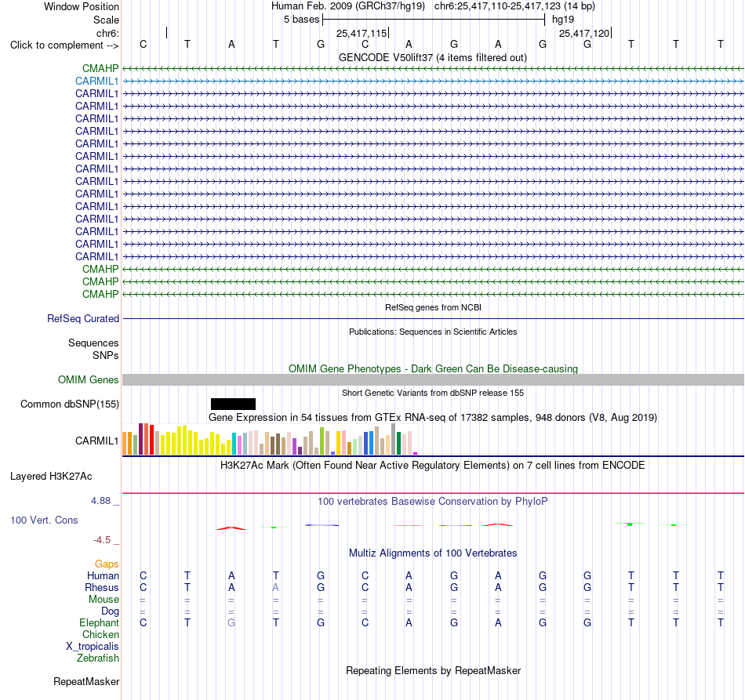
Task: Click the GTEx tissue expression bar chart
Action: click(x=270, y=439)
